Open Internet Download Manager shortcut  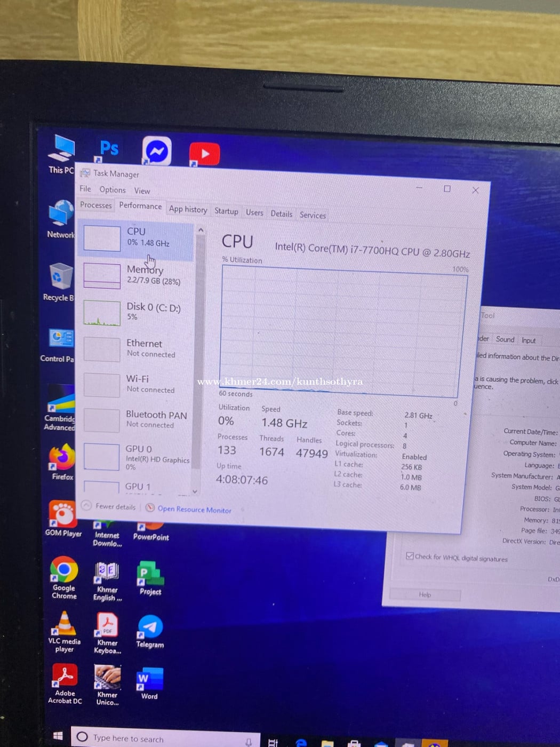[x=107, y=535]
